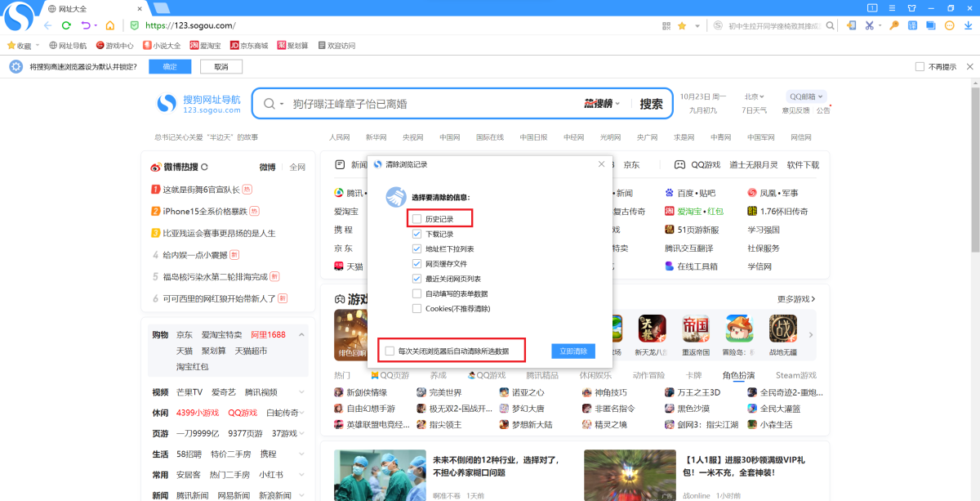Open the orange chat bubble icon
980x501 pixels.
click(950, 25)
